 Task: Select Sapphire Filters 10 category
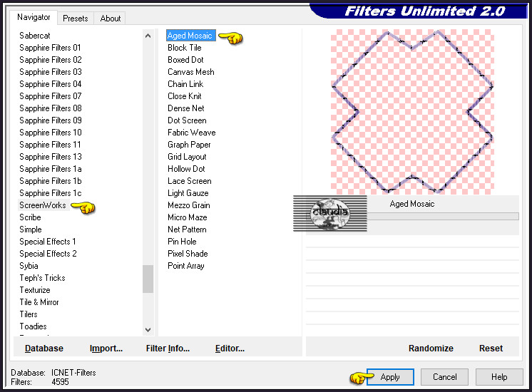[x=50, y=133]
